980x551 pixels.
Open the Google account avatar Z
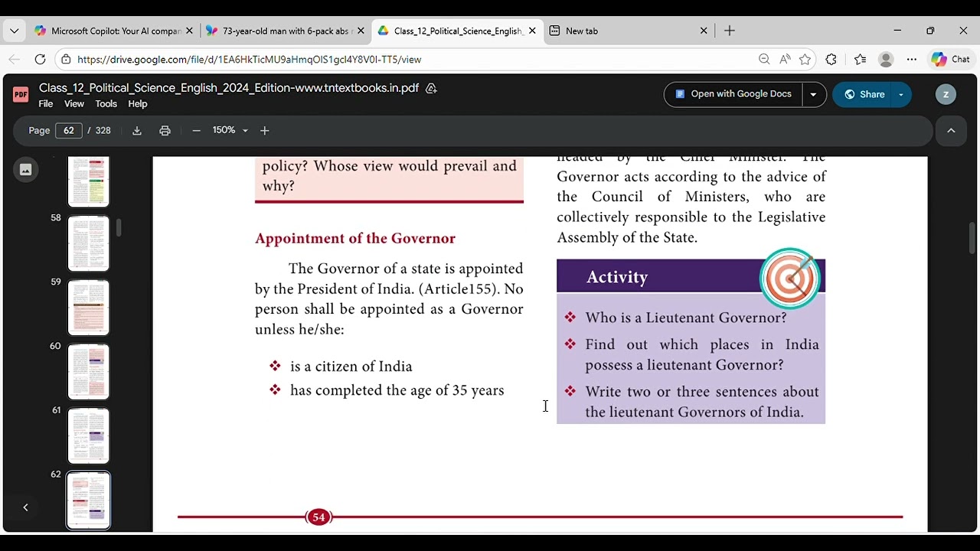(946, 94)
